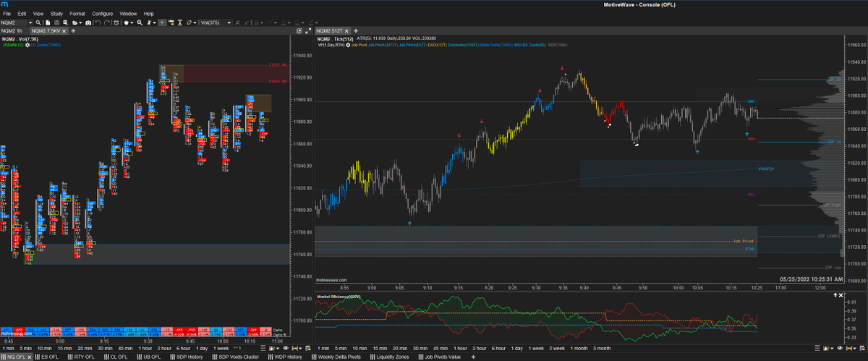The image size is (868, 361).
Task: Switch to the Liquidity Zones page tab
Action: (391, 357)
